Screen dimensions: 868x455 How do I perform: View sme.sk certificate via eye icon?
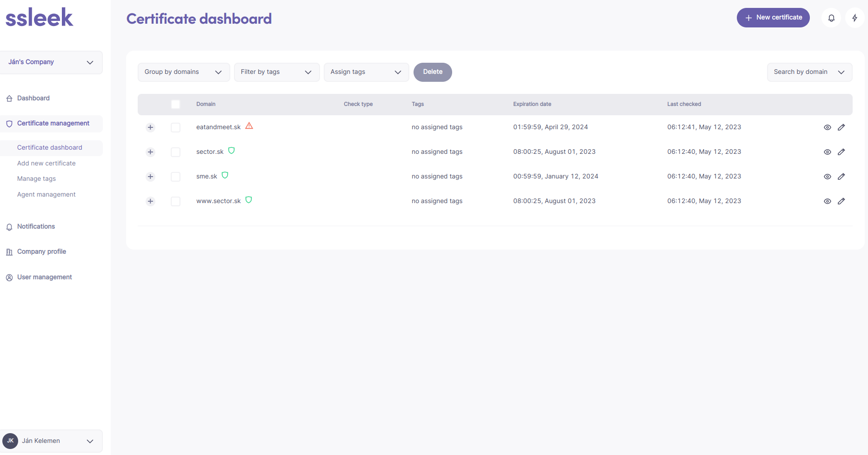[x=827, y=177]
